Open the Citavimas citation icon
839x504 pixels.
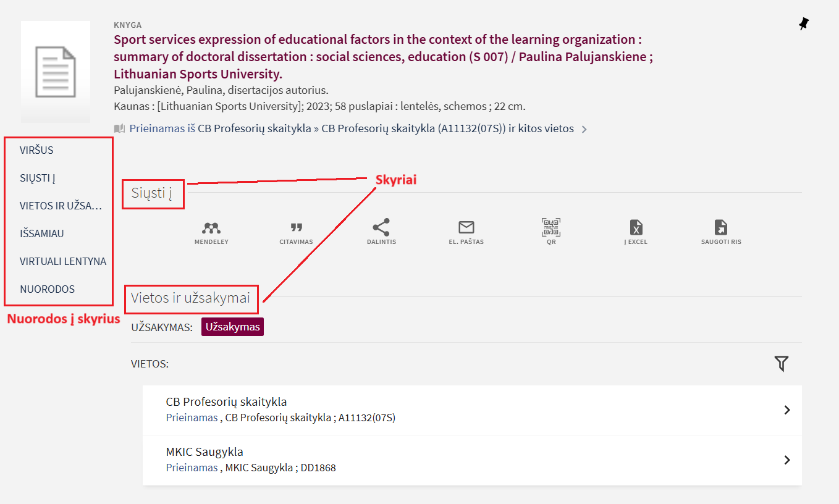coord(296,228)
